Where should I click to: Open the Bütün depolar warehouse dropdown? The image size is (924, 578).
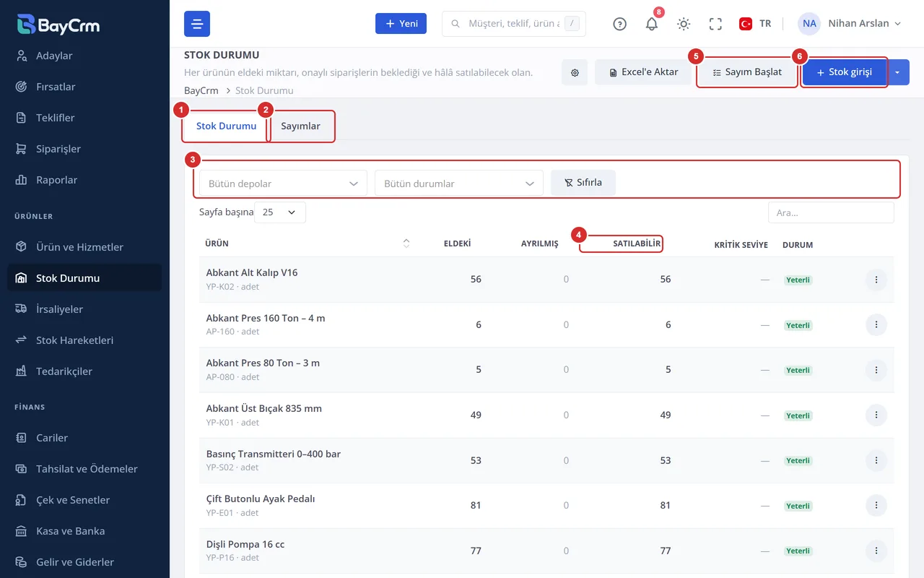point(283,184)
